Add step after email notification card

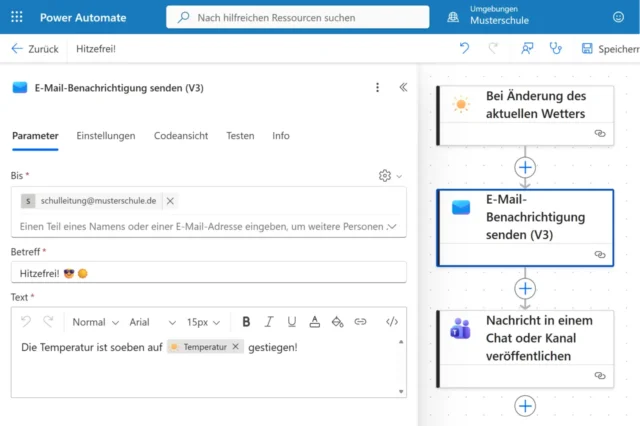click(x=525, y=288)
